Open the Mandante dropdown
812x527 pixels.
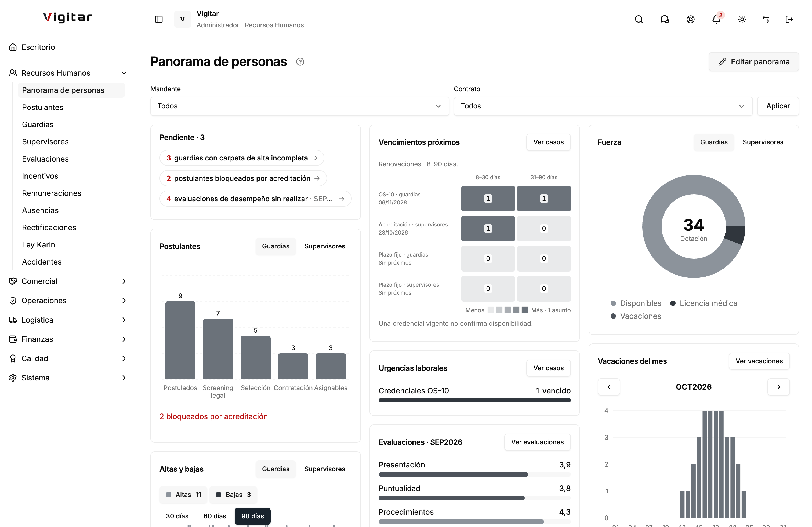click(x=300, y=106)
